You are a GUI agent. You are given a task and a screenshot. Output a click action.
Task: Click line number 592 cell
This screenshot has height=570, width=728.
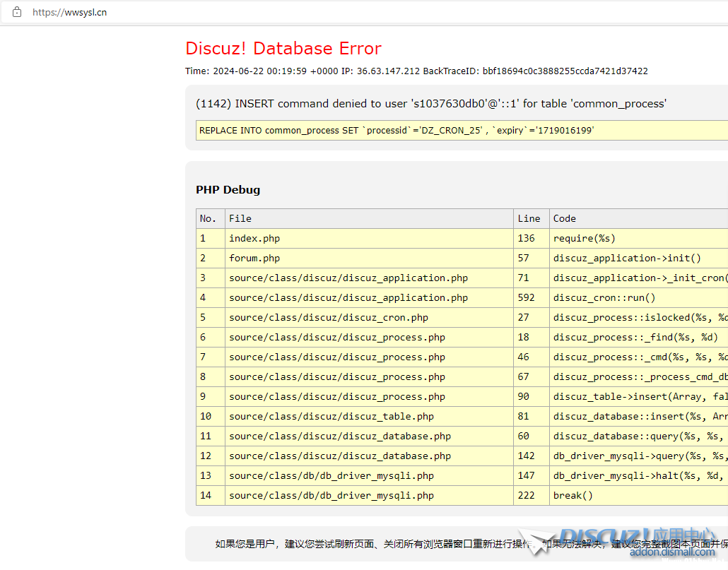527,297
